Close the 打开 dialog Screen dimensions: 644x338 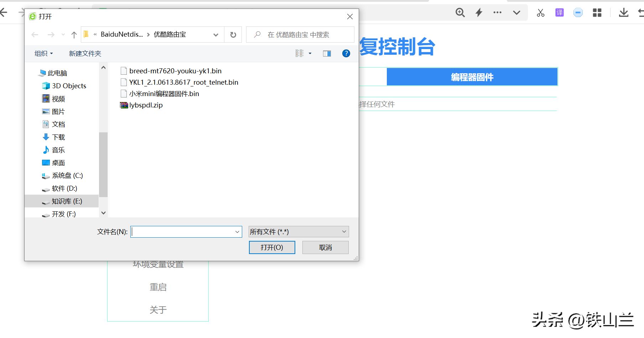tap(350, 16)
